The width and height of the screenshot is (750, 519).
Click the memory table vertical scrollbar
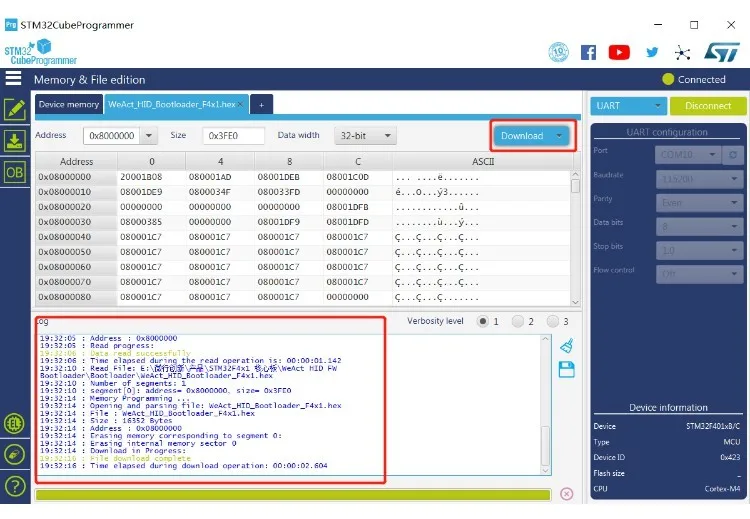[575, 238]
